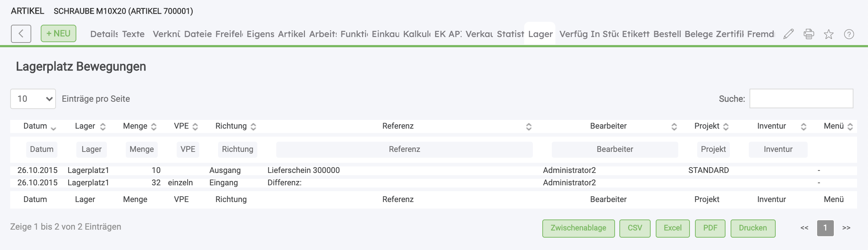
Task: Open help via question mark icon
Action: point(849,34)
